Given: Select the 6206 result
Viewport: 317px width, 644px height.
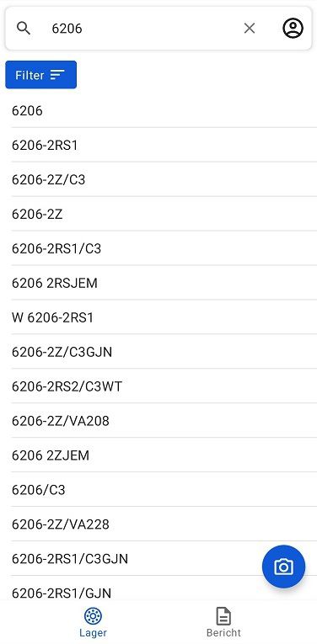Looking at the screenshot, I should pyautogui.click(x=164, y=110).
